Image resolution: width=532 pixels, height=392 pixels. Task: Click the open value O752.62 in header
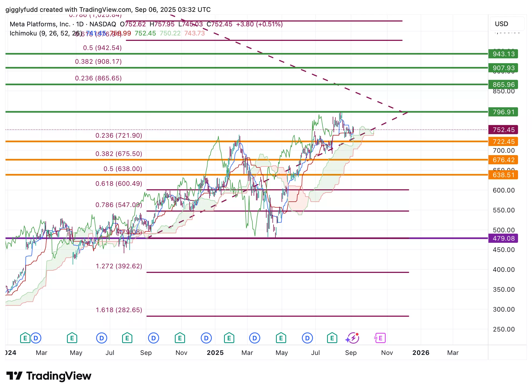point(133,24)
